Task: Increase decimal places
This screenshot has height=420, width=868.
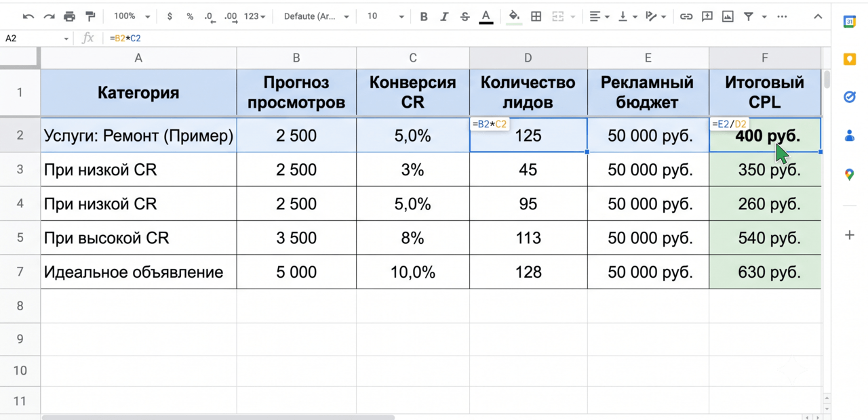Action: pos(231,16)
